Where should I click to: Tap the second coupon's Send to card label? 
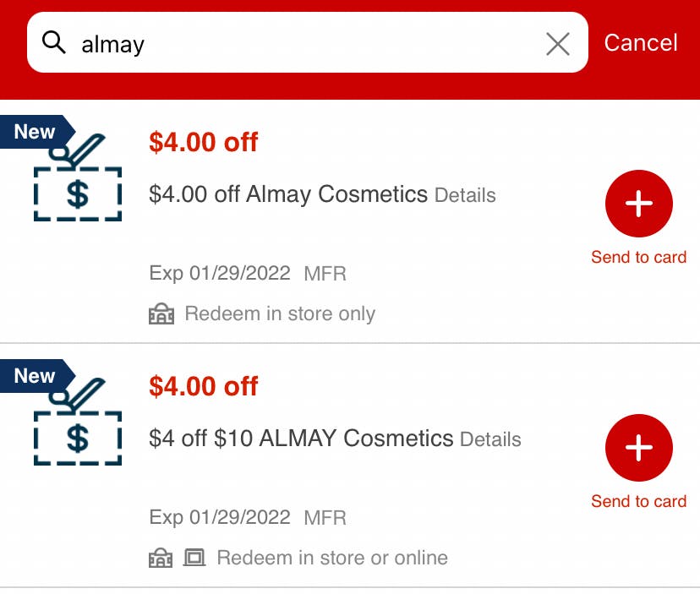[638, 502]
